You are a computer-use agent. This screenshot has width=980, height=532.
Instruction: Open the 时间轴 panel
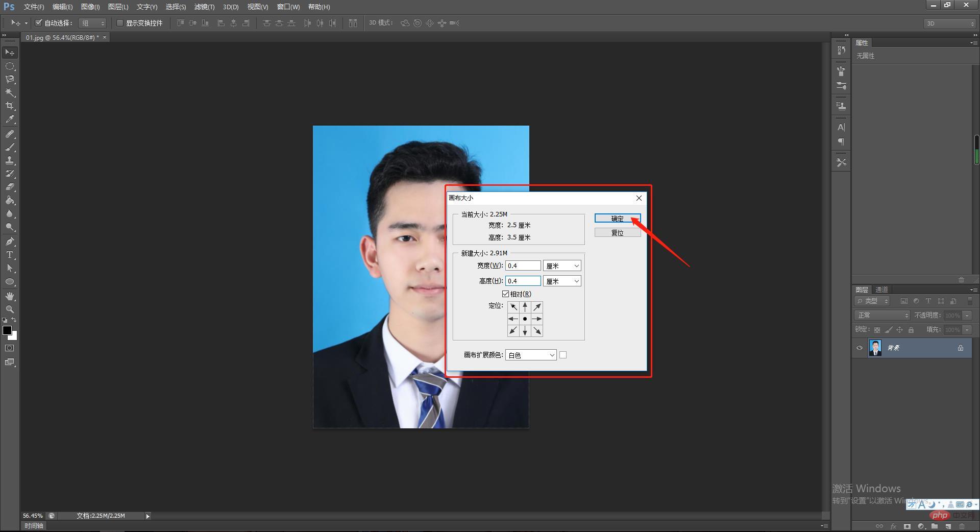pos(34,526)
